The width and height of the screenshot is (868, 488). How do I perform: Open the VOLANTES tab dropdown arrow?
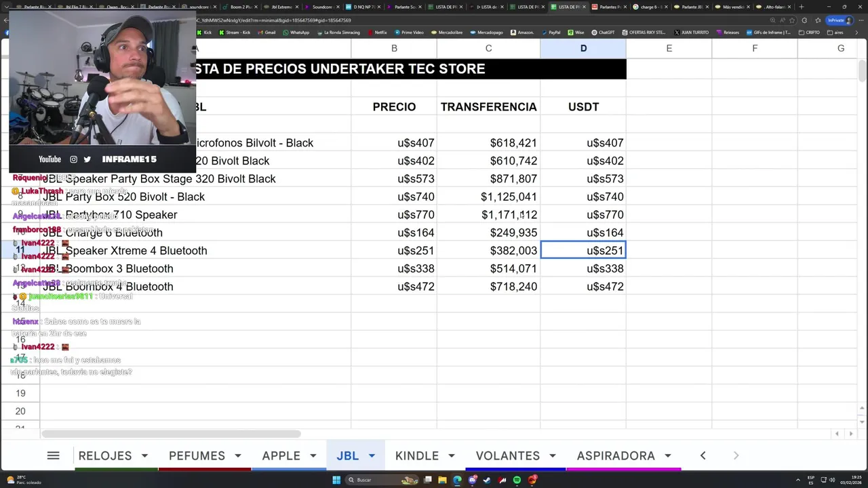[x=552, y=455]
